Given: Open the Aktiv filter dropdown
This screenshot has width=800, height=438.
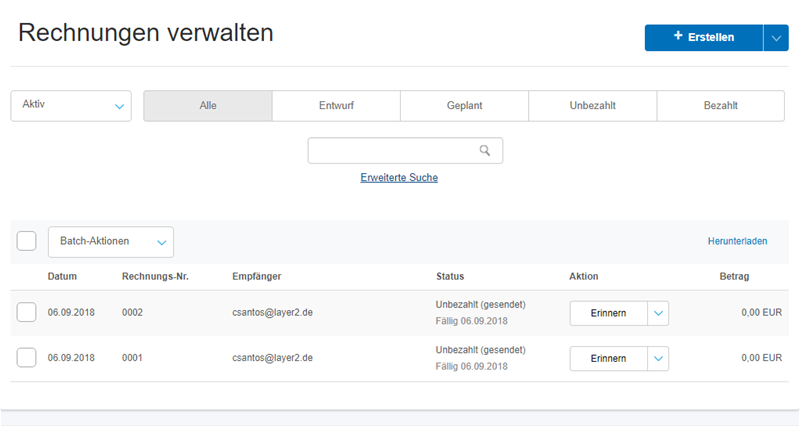Looking at the screenshot, I should click(x=71, y=105).
